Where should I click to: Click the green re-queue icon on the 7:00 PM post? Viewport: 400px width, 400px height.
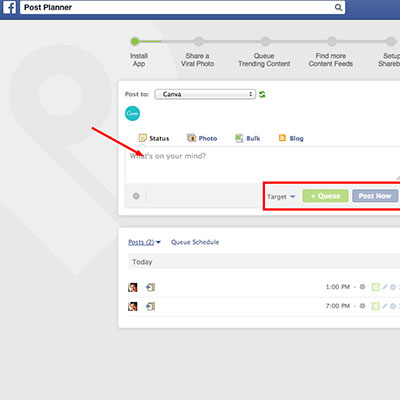376,306
